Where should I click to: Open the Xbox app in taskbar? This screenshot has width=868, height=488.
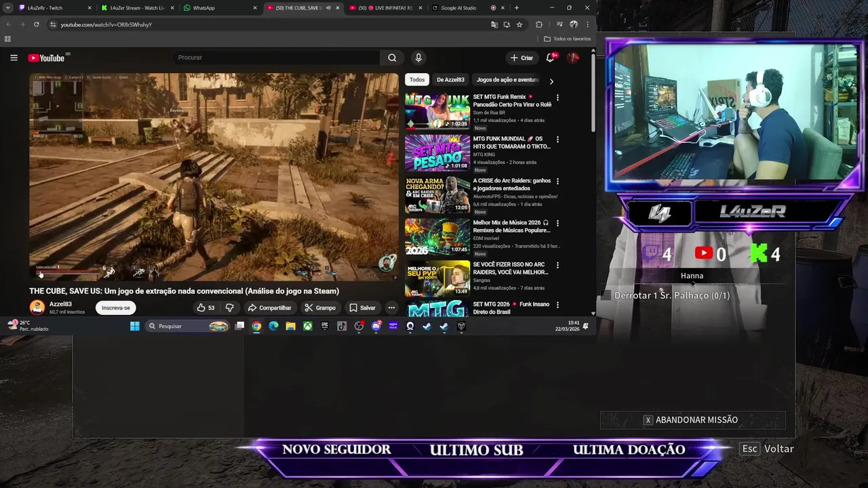click(308, 327)
